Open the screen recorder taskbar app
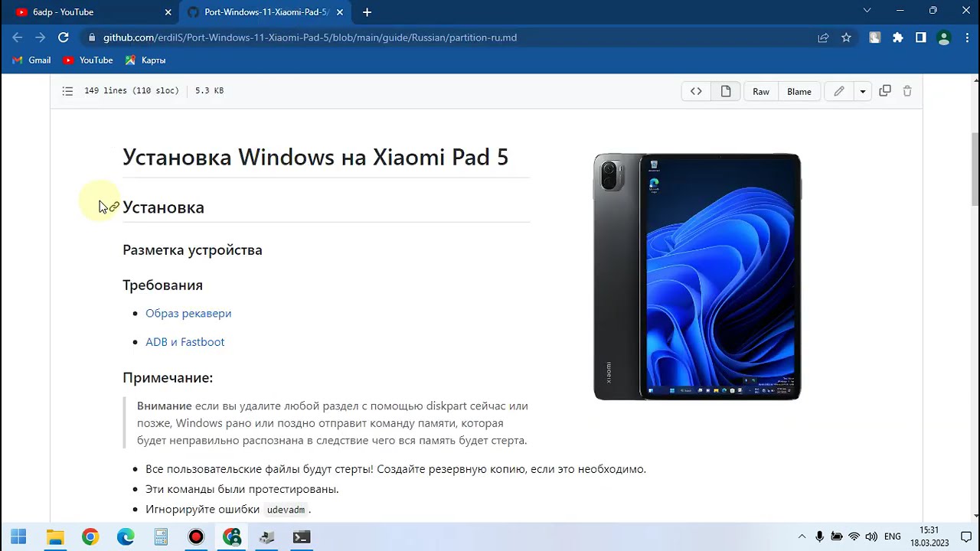980x551 pixels. point(196,537)
